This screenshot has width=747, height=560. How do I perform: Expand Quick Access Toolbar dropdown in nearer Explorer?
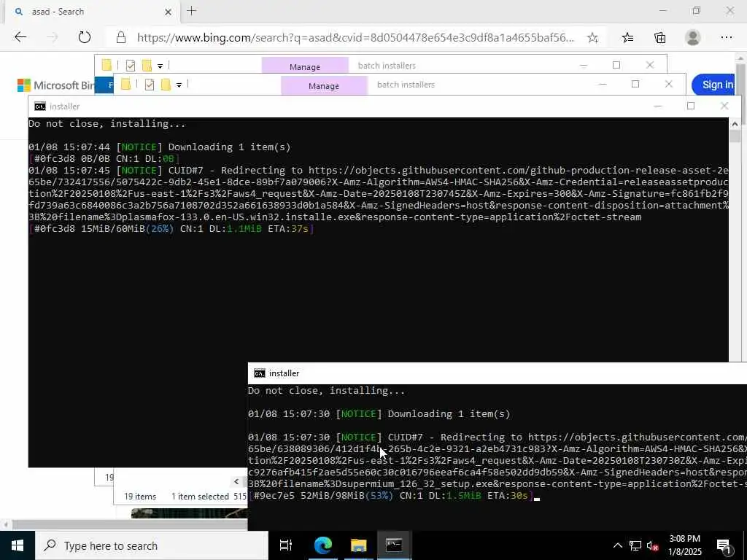coord(179,85)
